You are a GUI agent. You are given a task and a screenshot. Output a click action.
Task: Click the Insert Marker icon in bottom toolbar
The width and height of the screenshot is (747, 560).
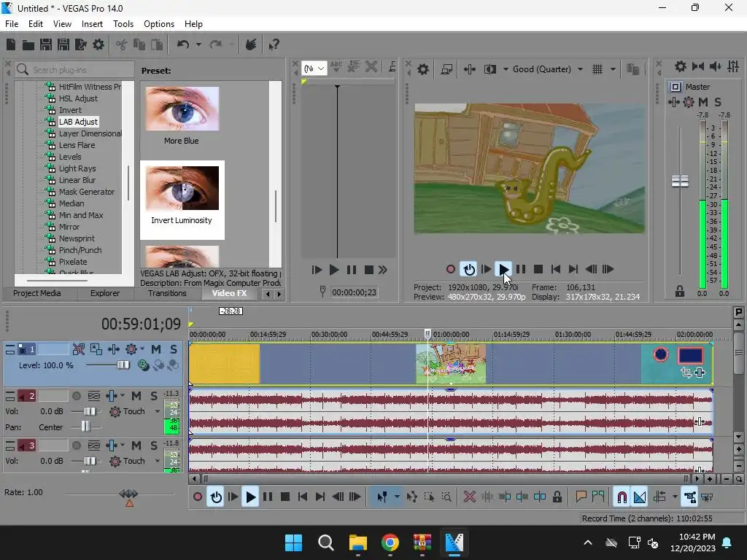tap(581, 497)
